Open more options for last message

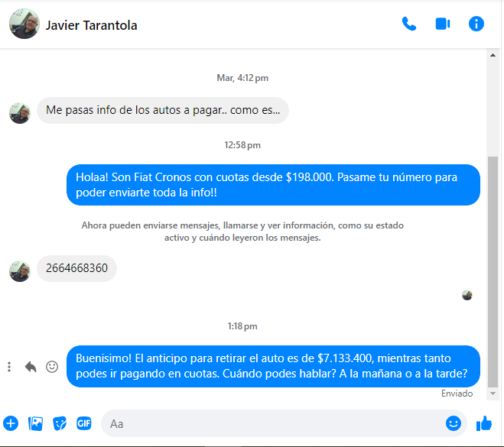[x=9, y=367]
